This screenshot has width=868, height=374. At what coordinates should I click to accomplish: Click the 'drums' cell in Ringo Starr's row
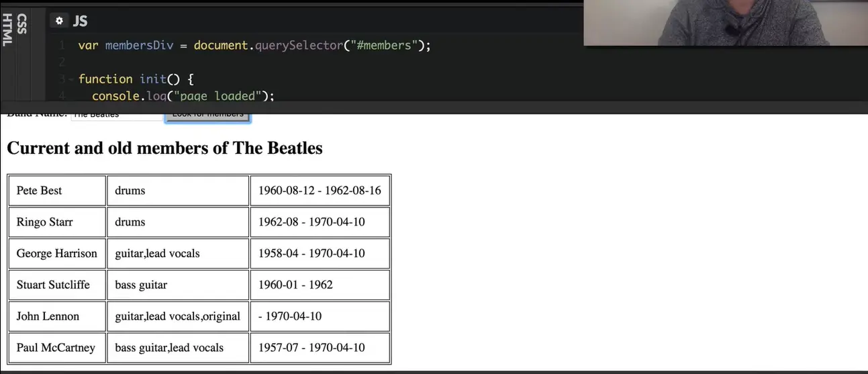(x=178, y=222)
